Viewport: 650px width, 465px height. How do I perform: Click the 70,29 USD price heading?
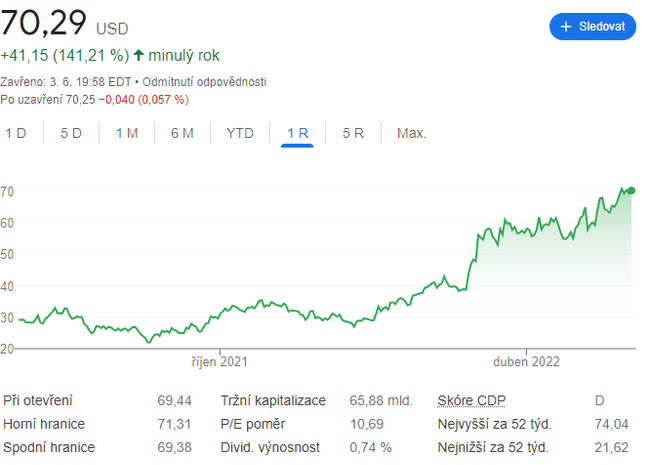64,22
